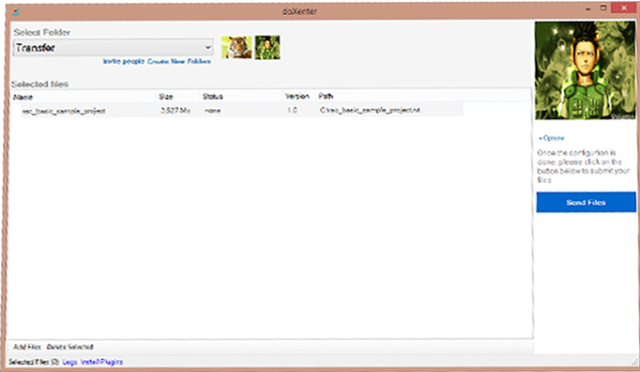Click the Create New Folders link

coord(179,61)
